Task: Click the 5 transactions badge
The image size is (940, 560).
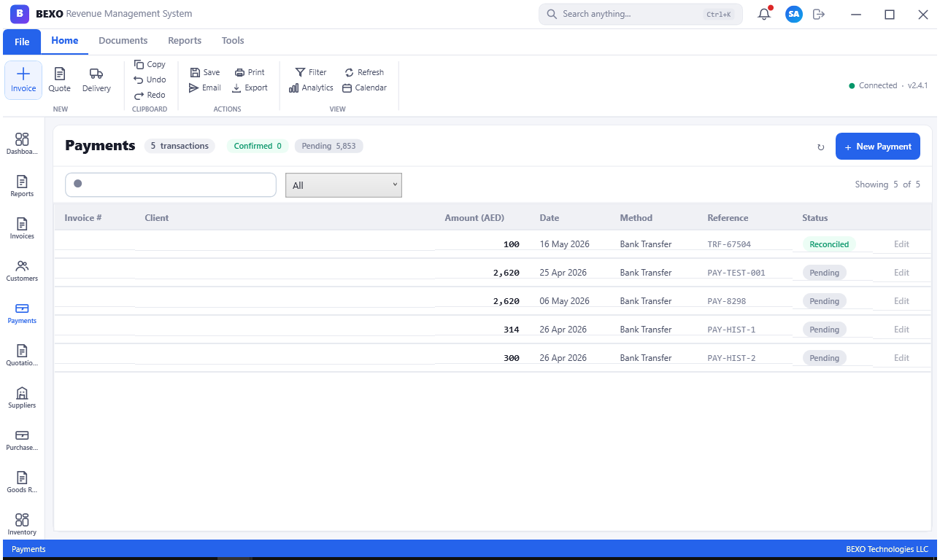Action: point(180,146)
